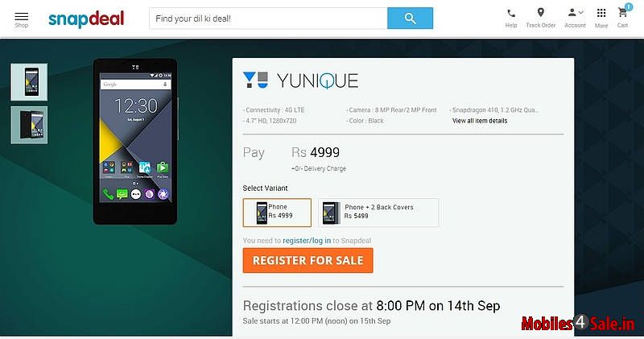This screenshot has height=339, width=644.
Task: Click into the Find your dil ki deal search box
Action: 268,18
